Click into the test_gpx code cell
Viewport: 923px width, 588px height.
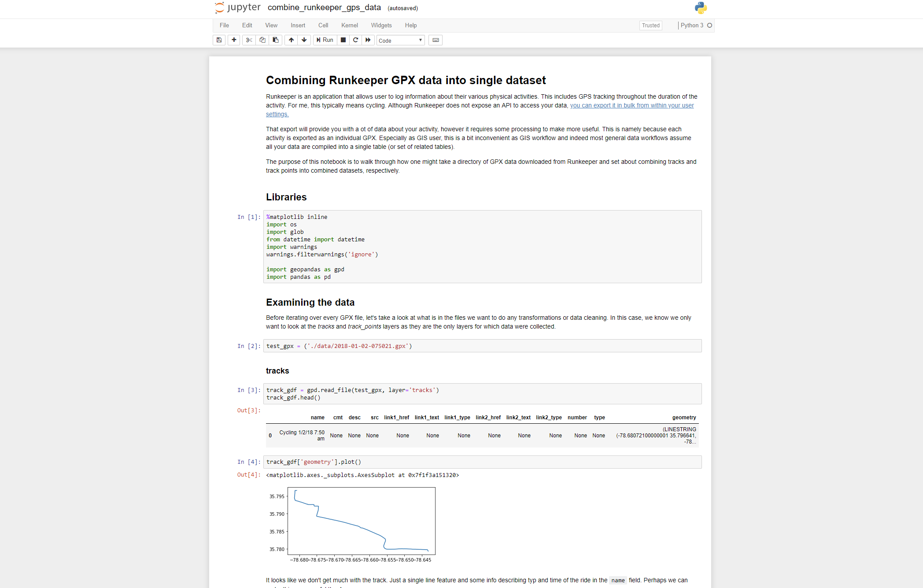[482, 346]
